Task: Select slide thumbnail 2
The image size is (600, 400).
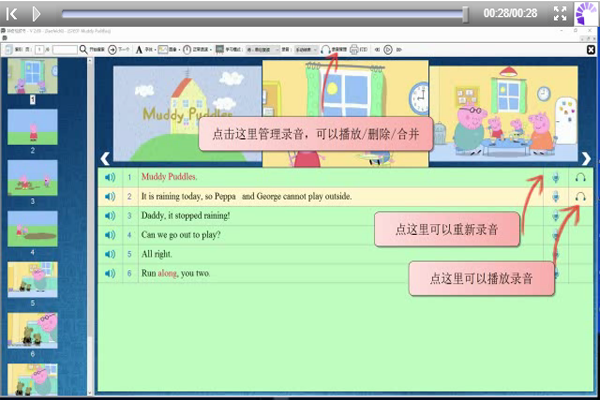Action: (x=33, y=127)
